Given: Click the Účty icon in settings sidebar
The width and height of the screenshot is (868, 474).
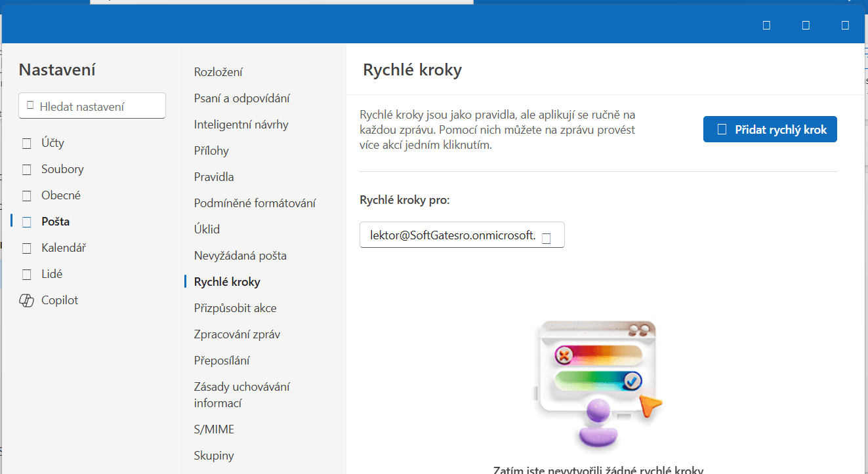Looking at the screenshot, I should point(27,143).
